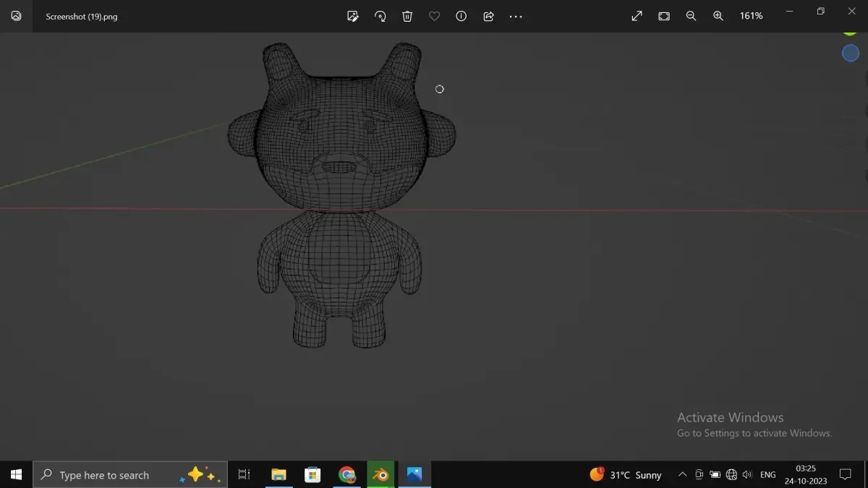Switch to Blender from the taskbar
The width and height of the screenshot is (868, 488).
coord(380,475)
